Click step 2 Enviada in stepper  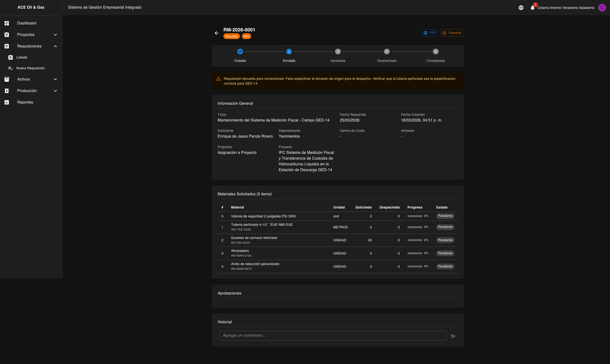[289, 52]
